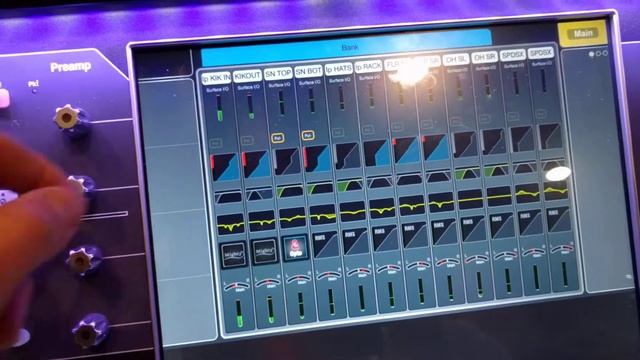Viewport: 640px width, 360px height.
Task: Touch the top Preamp rotary knob
Action: click(67, 118)
